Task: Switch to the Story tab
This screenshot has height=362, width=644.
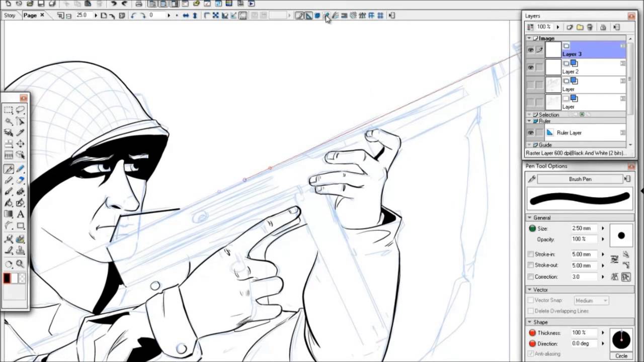Action: 10,16
